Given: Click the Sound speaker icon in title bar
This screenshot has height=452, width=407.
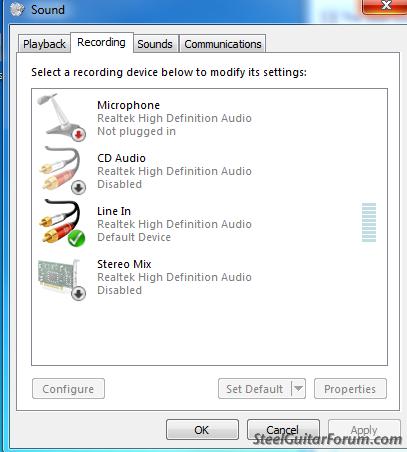Looking at the screenshot, I should coord(17,9).
